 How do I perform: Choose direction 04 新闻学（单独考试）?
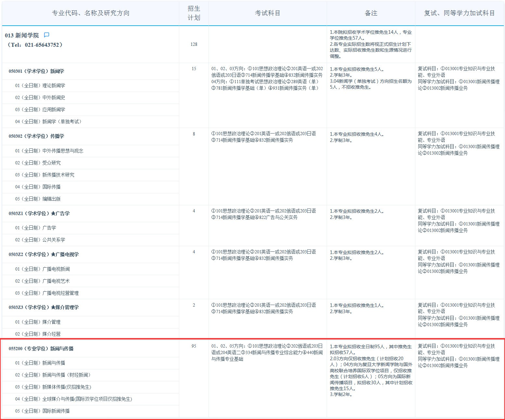49,122
